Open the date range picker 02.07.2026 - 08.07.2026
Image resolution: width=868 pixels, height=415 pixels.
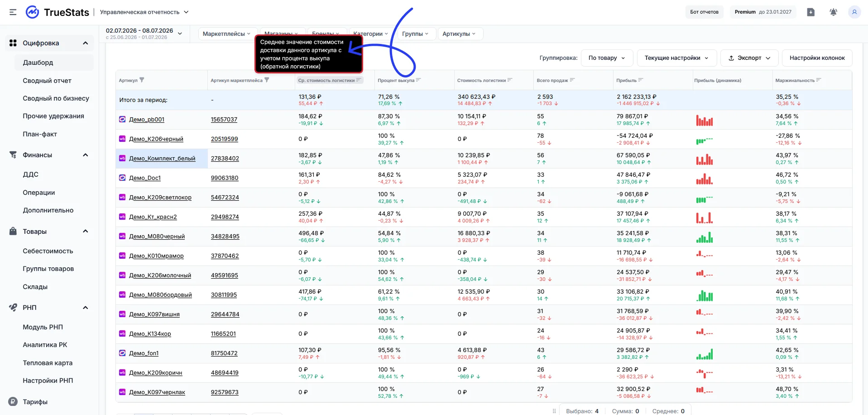click(144, 34)
